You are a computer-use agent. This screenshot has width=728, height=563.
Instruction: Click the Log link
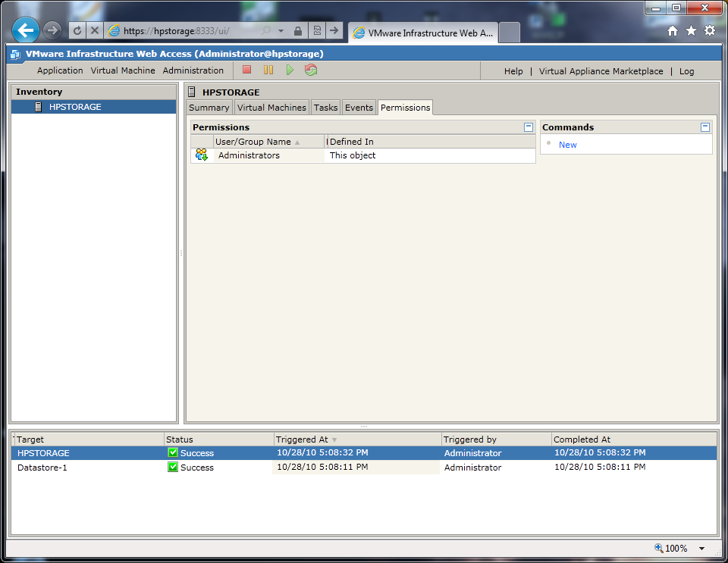point(687,71)
